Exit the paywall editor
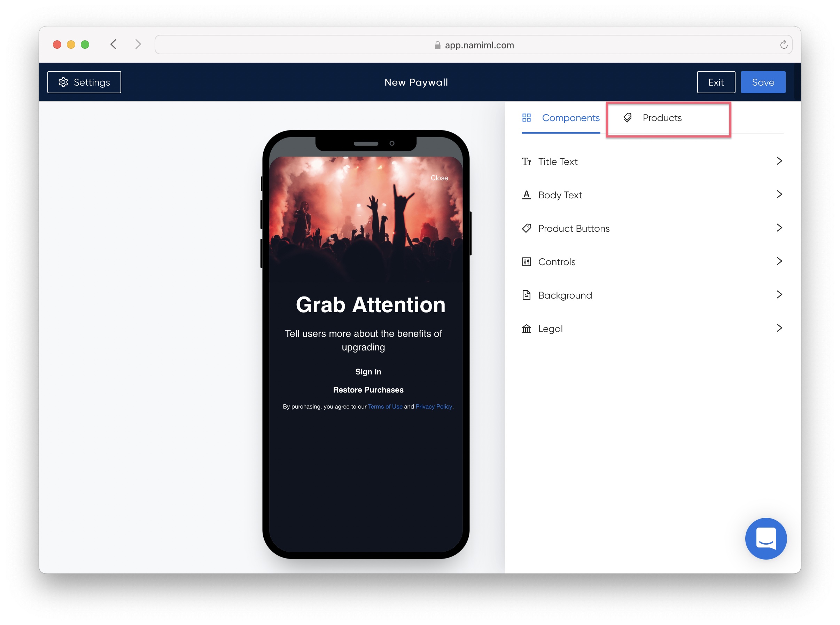Image resolution: width=840 pixels, height=625 pixels. pyautogui.click(x=715, y=82)
